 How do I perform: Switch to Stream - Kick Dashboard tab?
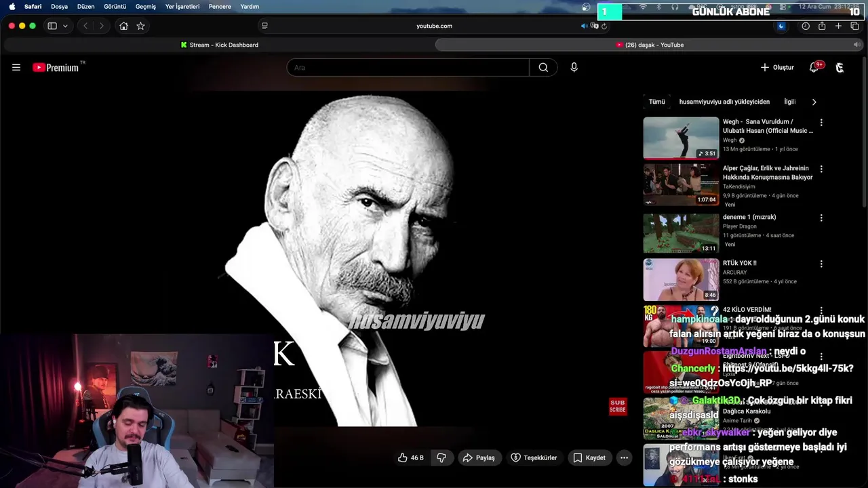pyautogui.click(x=219, y=45)
